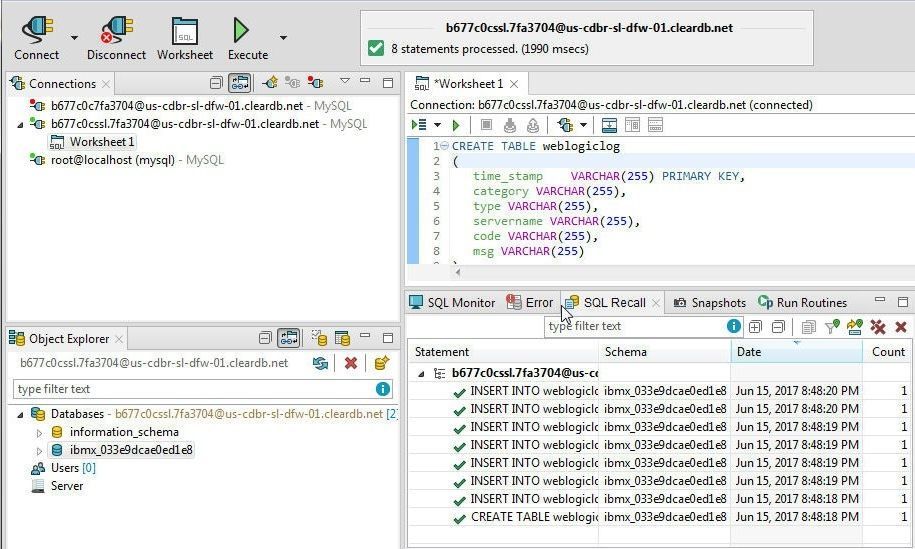Click the large Execute play icon
This screenshot has height=549, width=915.
241,30
